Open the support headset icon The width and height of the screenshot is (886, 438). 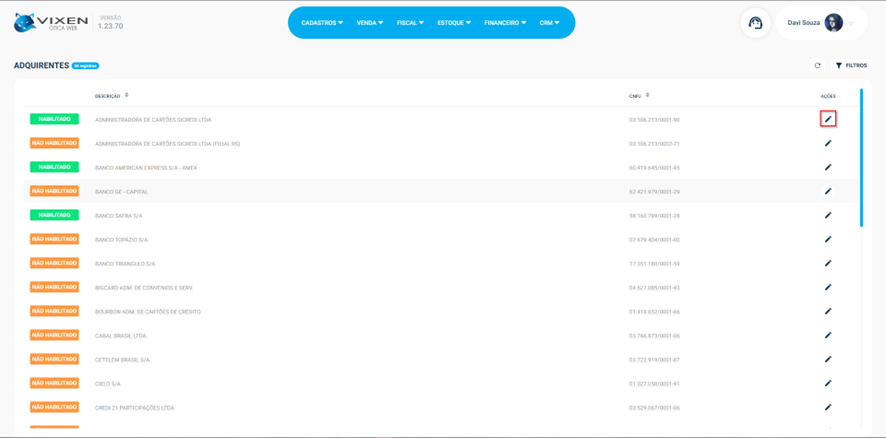[756, 23]
